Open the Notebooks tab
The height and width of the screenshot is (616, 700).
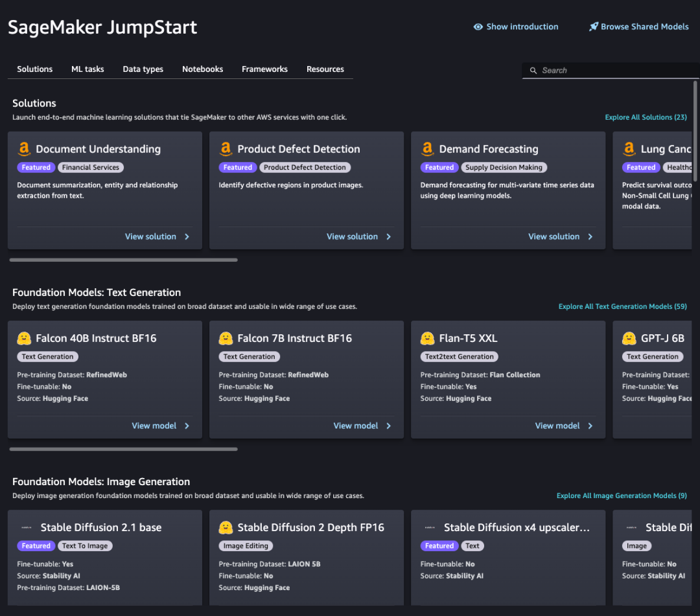[x=202, y=69]
